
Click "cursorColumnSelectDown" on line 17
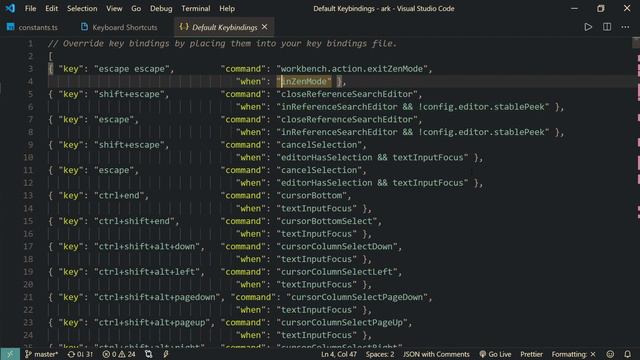(x=336, y=246)
